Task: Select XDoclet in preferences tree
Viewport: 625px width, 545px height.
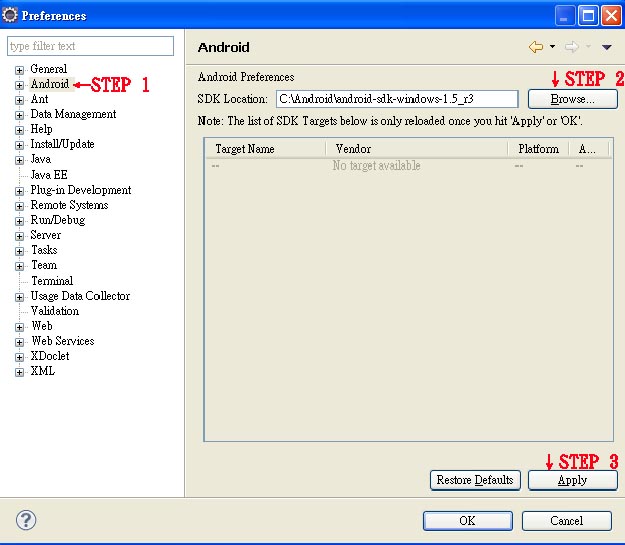Action: point(50,356)
